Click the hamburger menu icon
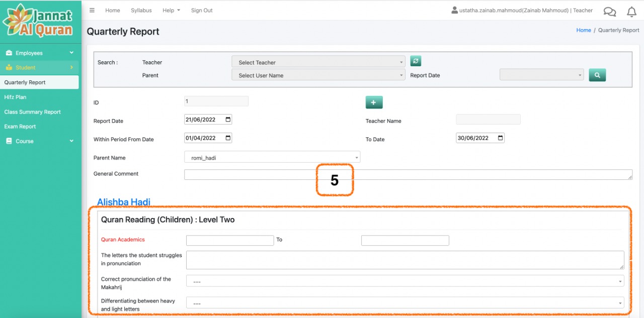This screenshot has width=644, height=318. click(92, 11)
